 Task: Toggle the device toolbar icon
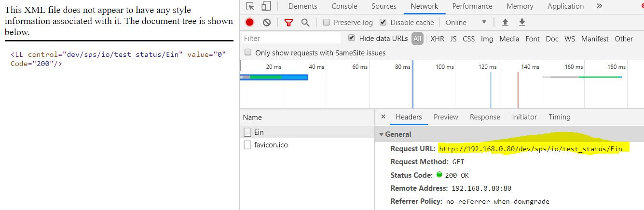[266, 6]
